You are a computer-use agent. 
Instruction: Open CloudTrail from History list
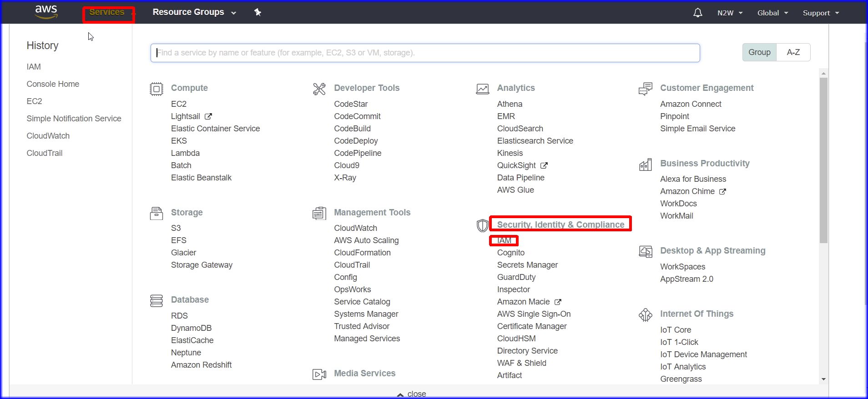44,153
